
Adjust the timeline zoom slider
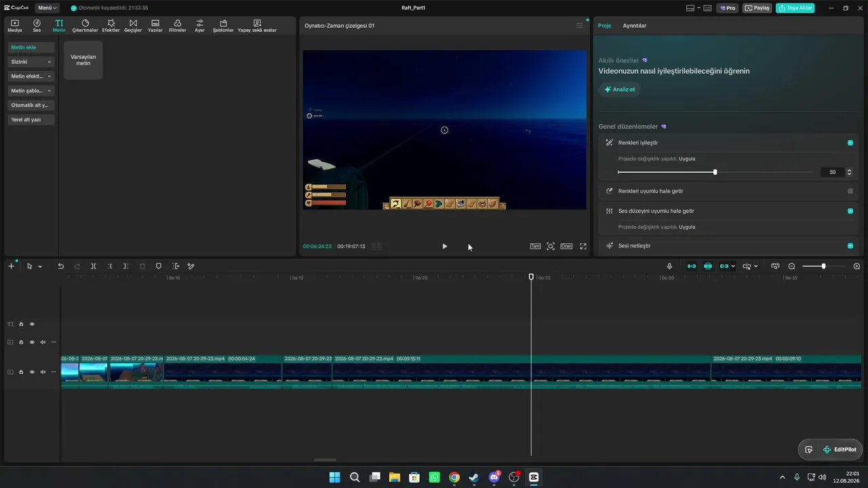point(823,266)
